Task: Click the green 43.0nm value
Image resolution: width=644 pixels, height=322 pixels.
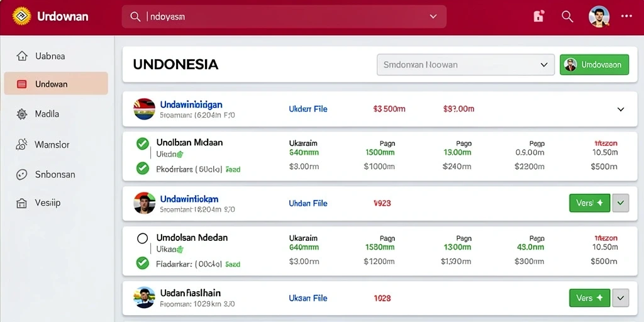Action: tap(530, 247)
